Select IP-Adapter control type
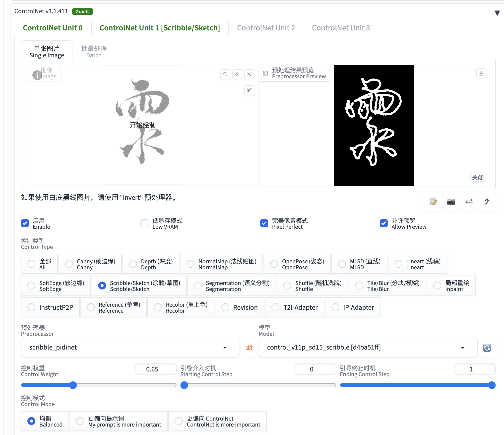 [353, 307]
